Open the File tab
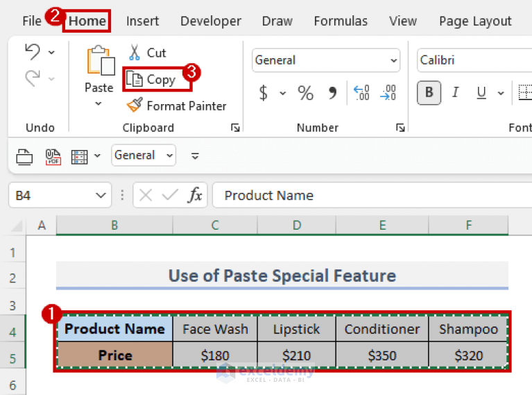532x395 pixels. point(31,21)
